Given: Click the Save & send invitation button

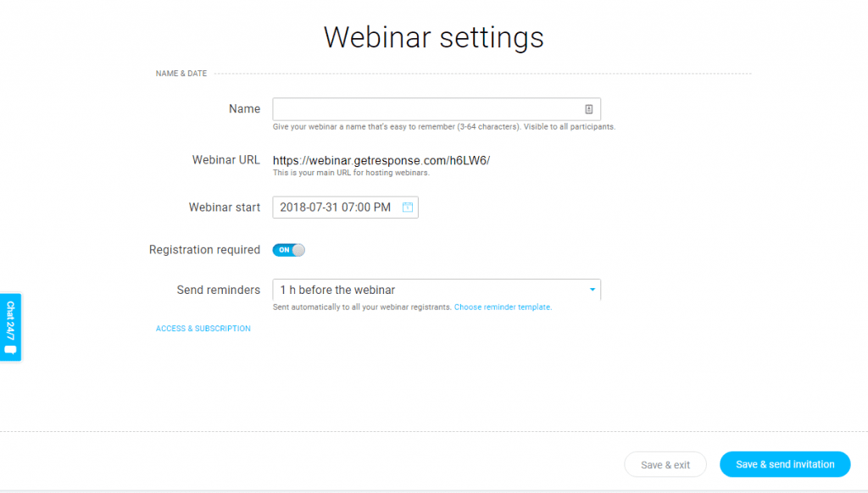Looking at the screenshot, I should pos(785,464).
